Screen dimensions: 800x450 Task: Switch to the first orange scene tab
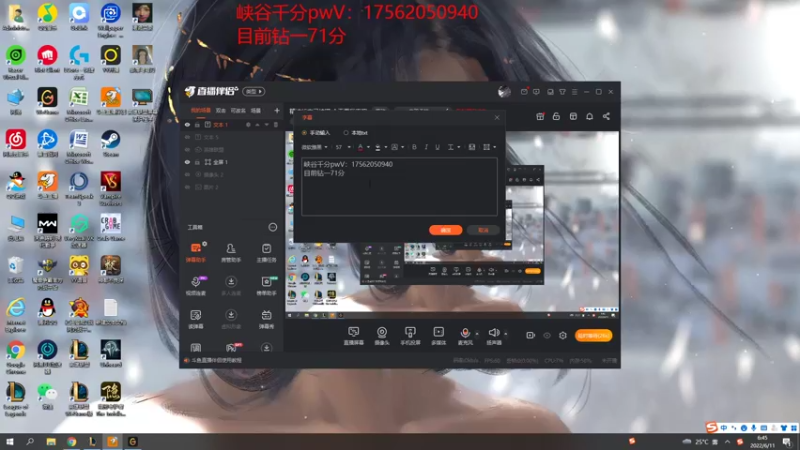pos(201,110)
